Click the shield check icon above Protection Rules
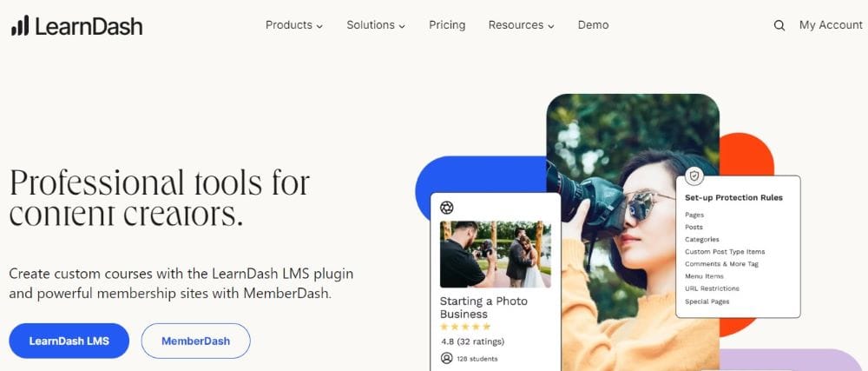 [694, 176]
